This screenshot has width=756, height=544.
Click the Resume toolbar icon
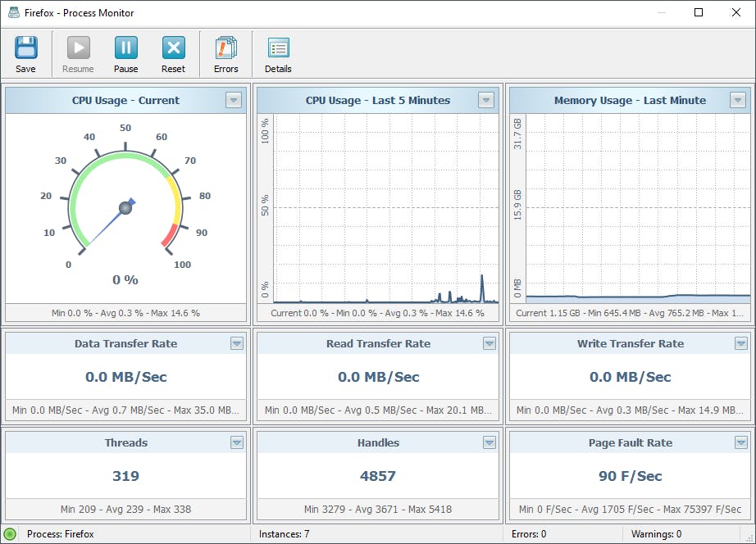click(x=78, y=48)
